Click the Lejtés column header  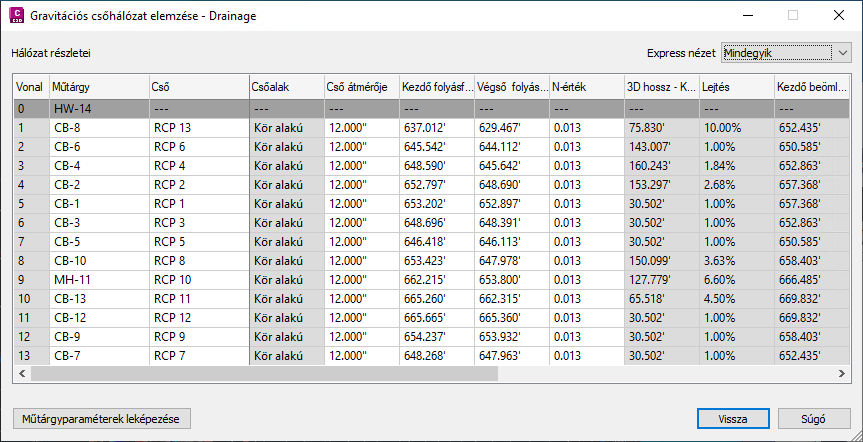click(x=735, y=86)
